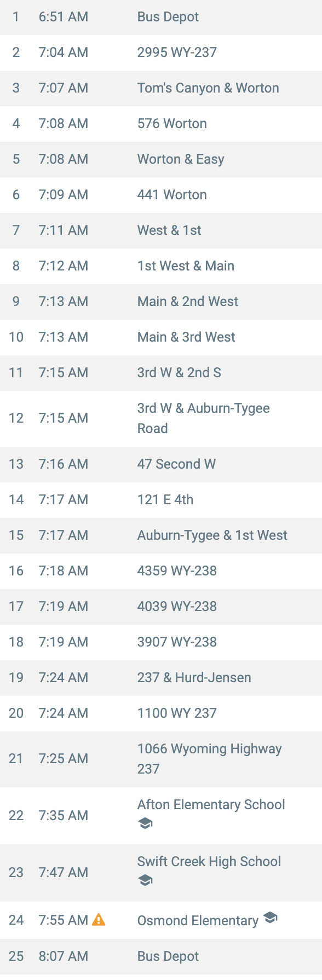Viewport: 322px width, 980px height.
Task: Select stop 4039 WY-238
Action: pyautogui.click(x=161, y=607)
